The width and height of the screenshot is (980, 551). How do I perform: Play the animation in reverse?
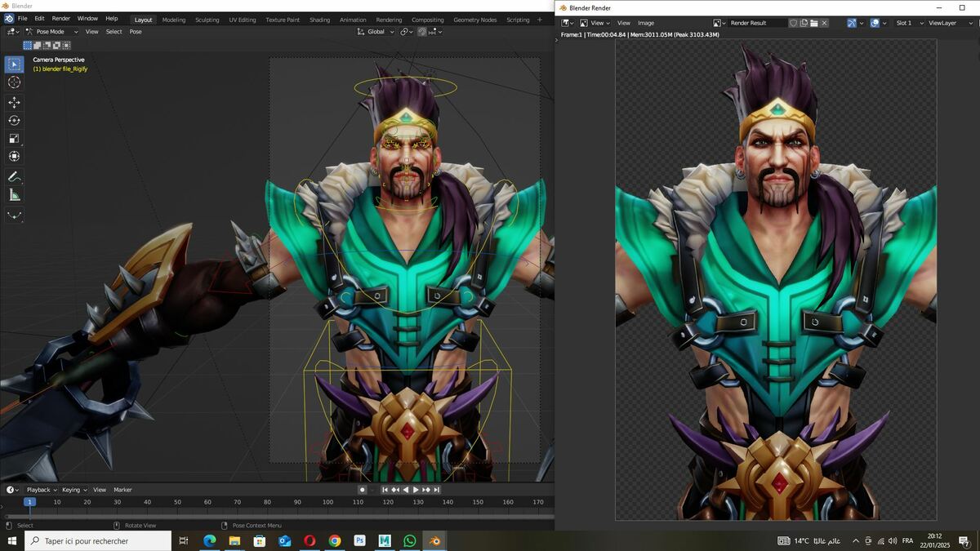[405, 490]
